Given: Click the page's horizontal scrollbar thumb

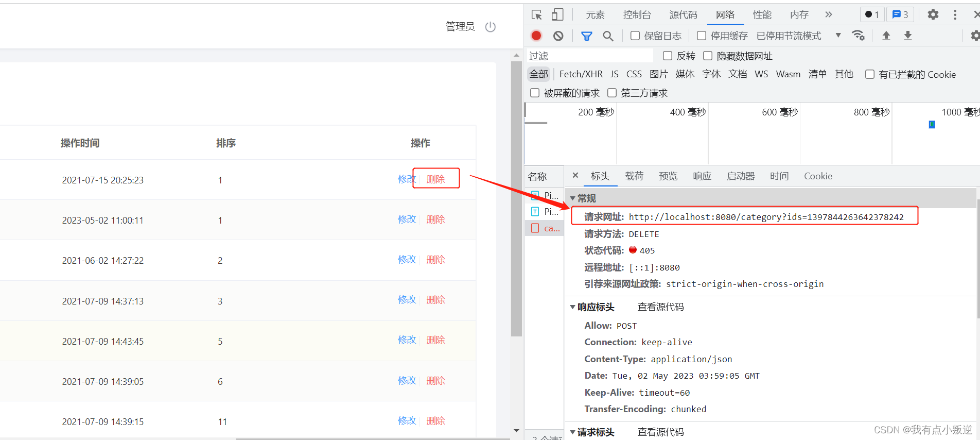Looking at the screenshot, I should pyautogui.click(x=373, y=438).
